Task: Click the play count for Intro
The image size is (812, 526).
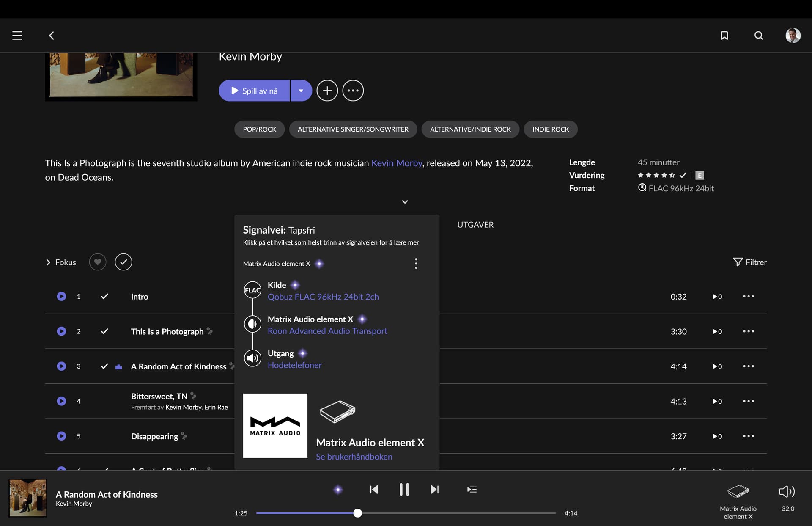Action: click(717, 297)
